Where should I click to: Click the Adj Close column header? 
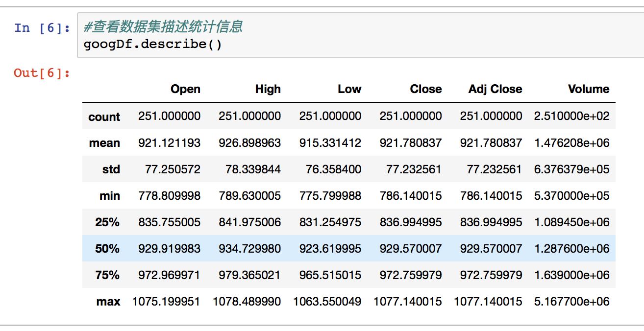495,89
